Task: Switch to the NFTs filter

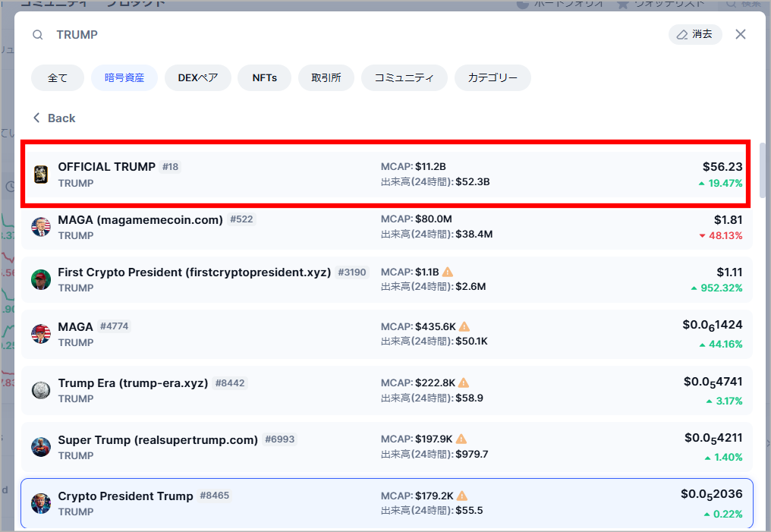Action: [x=264, y=77]
